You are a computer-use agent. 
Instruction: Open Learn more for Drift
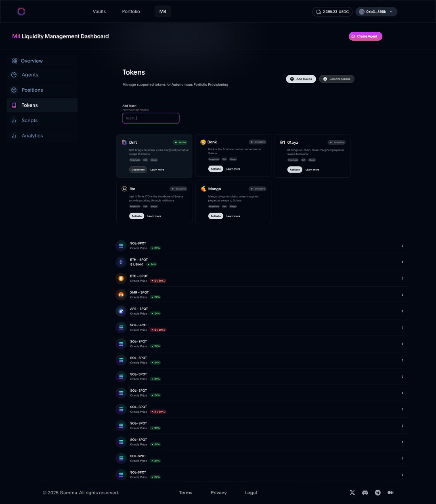[x=157, y=170]
